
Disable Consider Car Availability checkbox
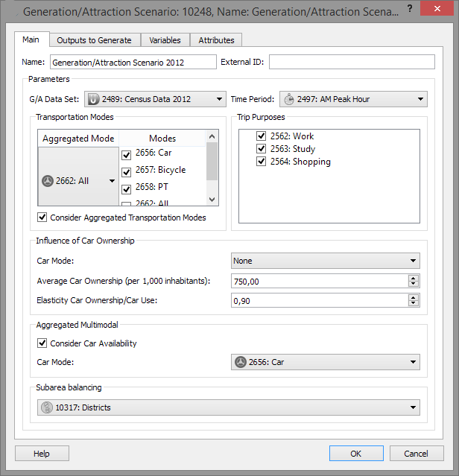[42, 343]
